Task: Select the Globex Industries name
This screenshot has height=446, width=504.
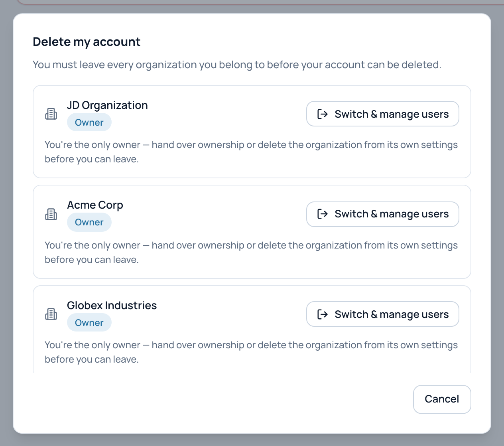Action: 112,306
